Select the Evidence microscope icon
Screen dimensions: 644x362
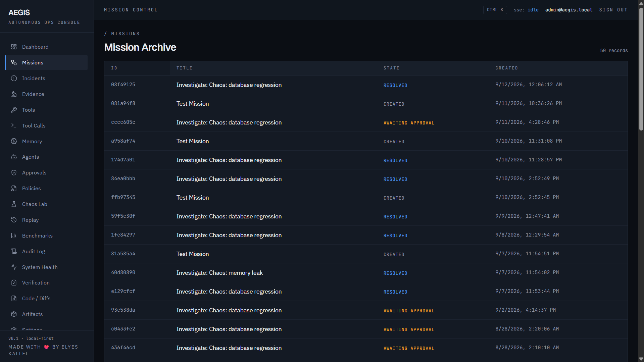coord(14,94)
